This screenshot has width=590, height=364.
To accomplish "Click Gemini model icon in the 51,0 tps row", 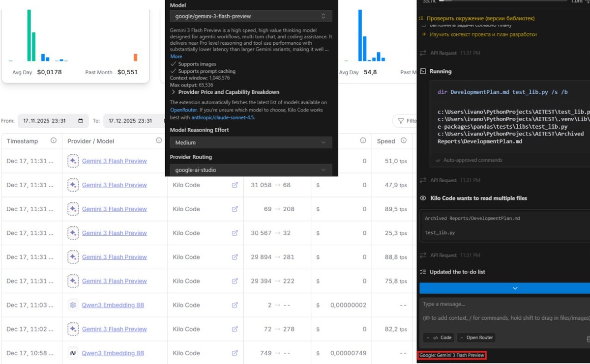I will coord(73,161).
